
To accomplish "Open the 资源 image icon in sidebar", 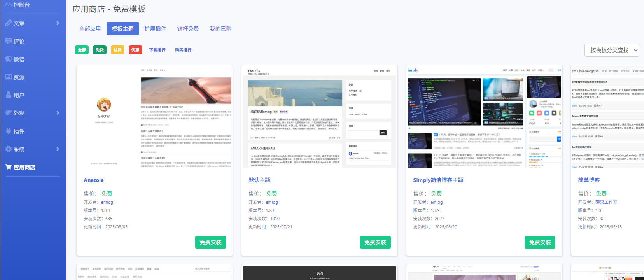I will coord(8,77).
